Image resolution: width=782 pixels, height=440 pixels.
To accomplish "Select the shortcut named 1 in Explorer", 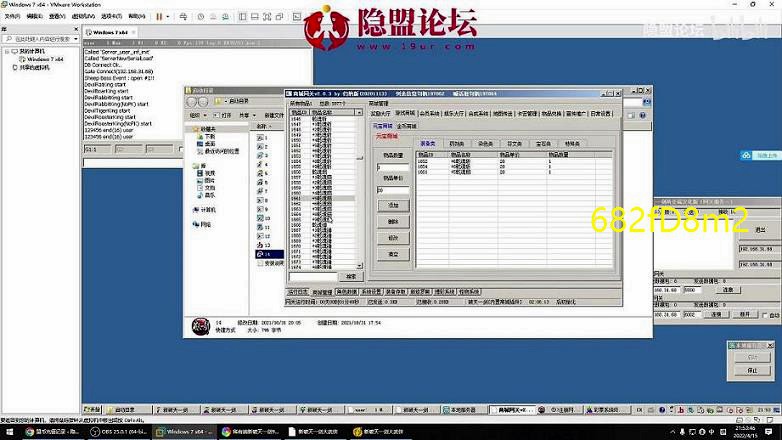I will pyautogui.click(x=262, y=137).
